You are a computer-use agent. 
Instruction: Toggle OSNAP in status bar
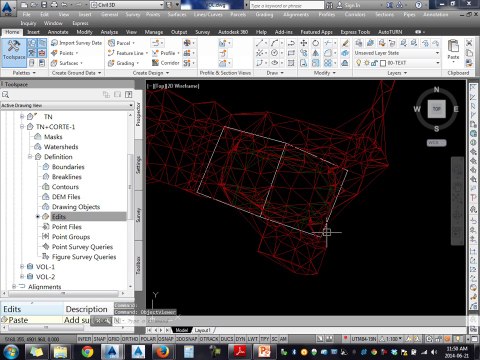(166, 339)
